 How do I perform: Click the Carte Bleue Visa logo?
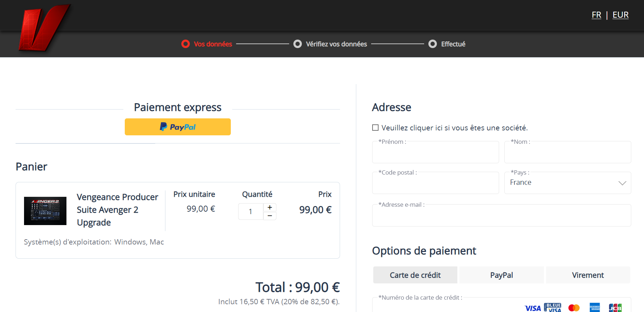pos(552,307)
